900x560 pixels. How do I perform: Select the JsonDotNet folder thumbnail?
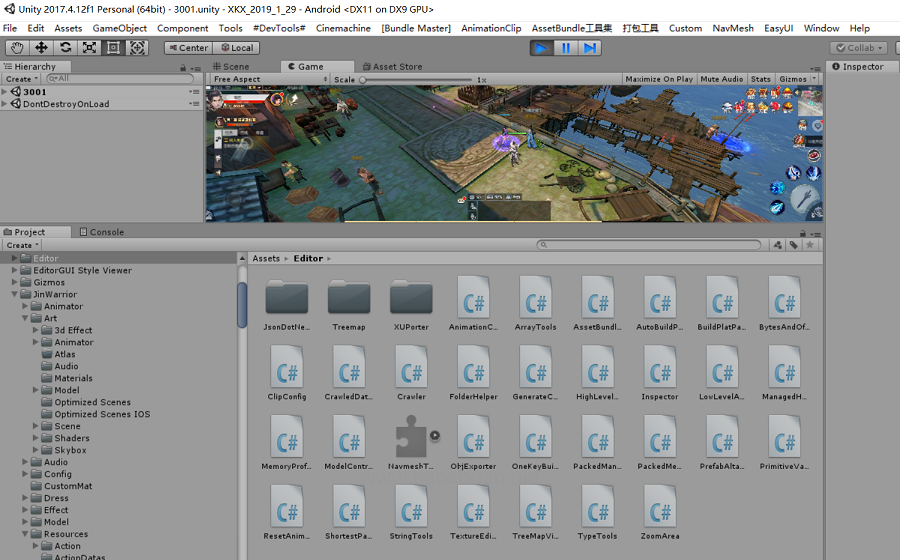pos(287,297)
